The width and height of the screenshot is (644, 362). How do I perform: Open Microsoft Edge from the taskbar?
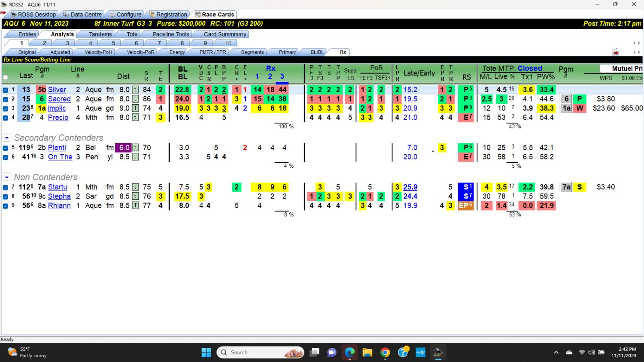tap(349, 353)
